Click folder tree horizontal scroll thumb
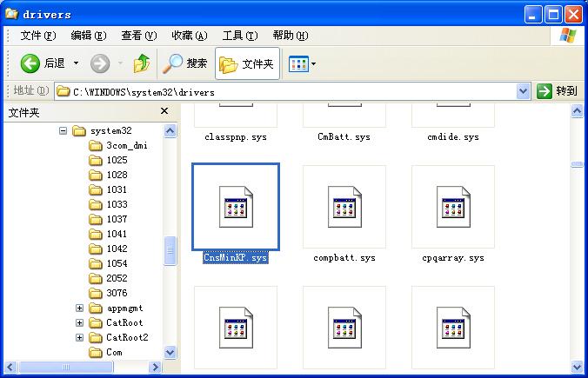Image resolution: width=588 pixels, height=378 pixels. click(x=65, y=367)
